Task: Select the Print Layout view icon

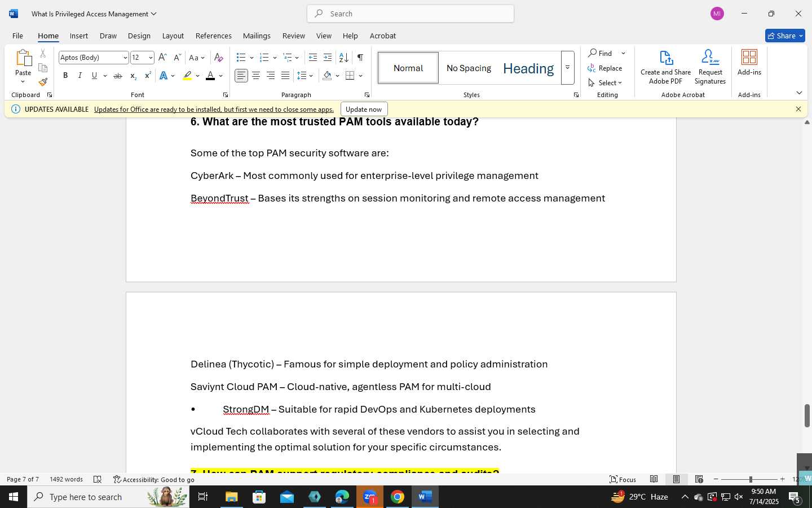Action: tap(676, 479)
